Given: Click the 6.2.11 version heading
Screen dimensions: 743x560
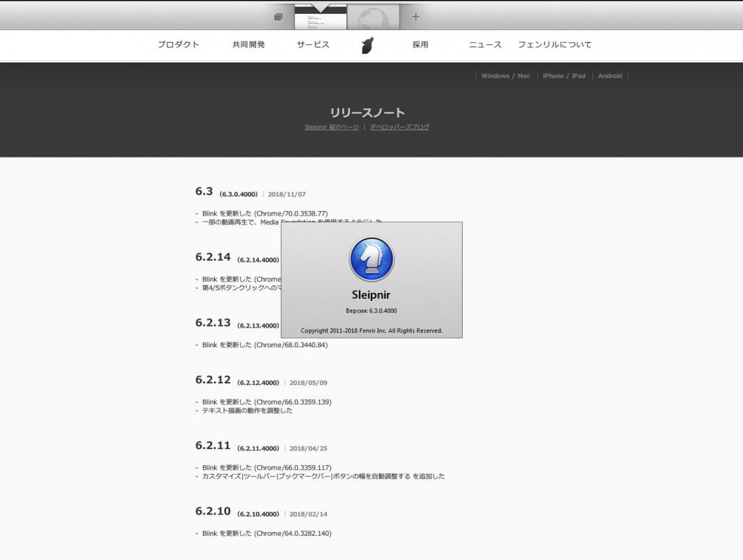Looking at the screenshot, I should pos(213,446).
